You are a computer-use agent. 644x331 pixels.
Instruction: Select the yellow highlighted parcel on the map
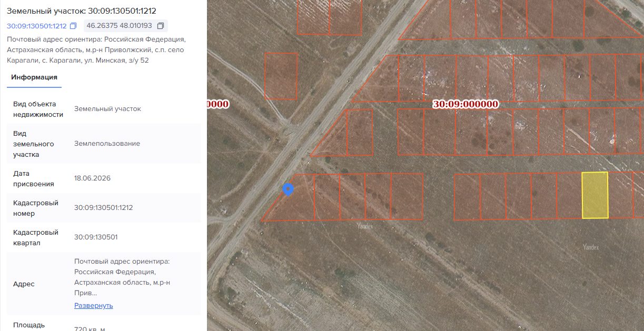pos(595,195)
